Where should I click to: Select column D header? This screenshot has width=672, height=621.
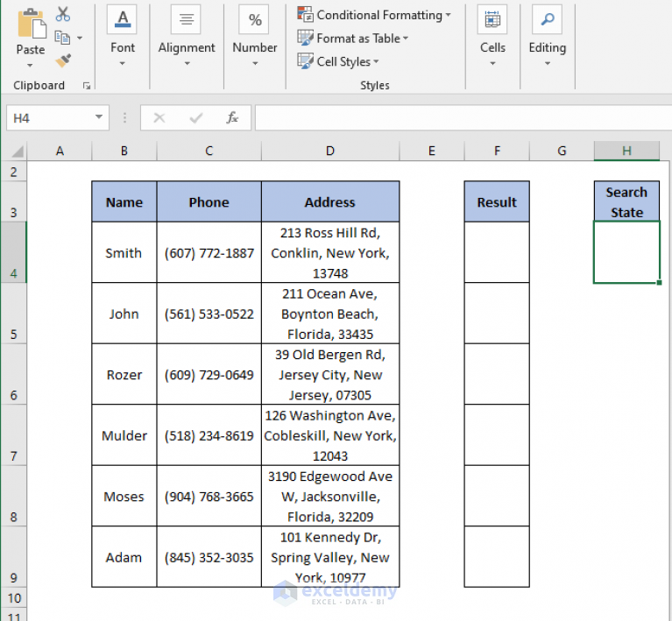pyautogui.click(x=330, y=151)
